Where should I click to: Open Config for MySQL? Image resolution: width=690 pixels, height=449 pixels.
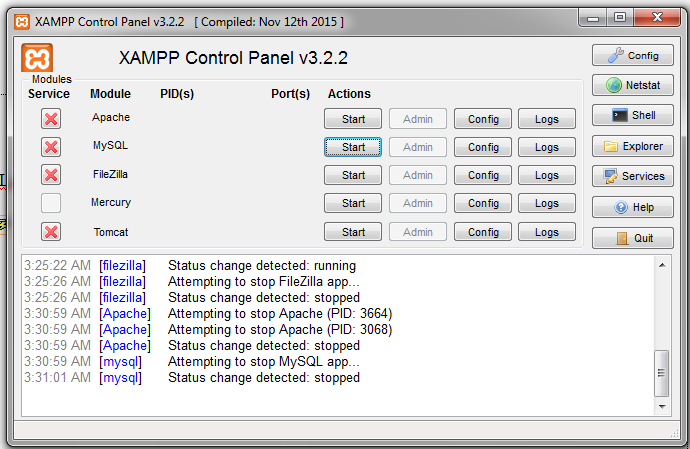(483, 147)
